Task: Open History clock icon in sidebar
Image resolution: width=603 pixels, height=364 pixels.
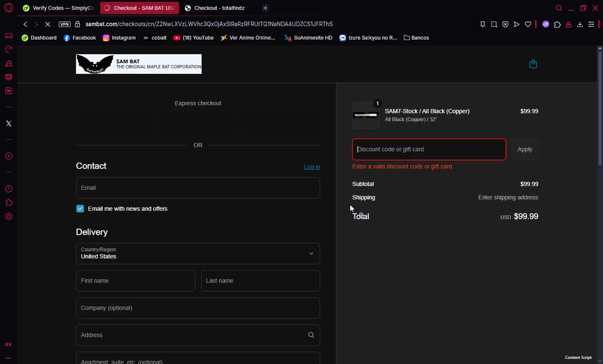Action: coord(8,189)
